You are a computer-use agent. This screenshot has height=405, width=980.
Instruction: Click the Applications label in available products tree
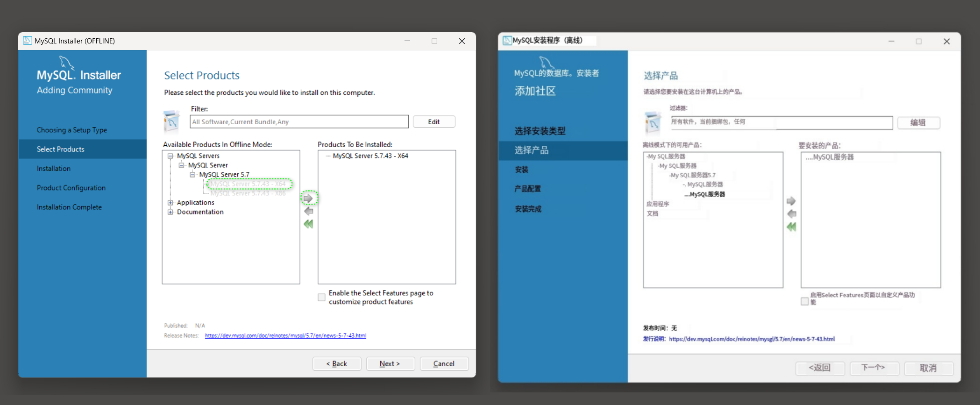click(x=196, y=203)
